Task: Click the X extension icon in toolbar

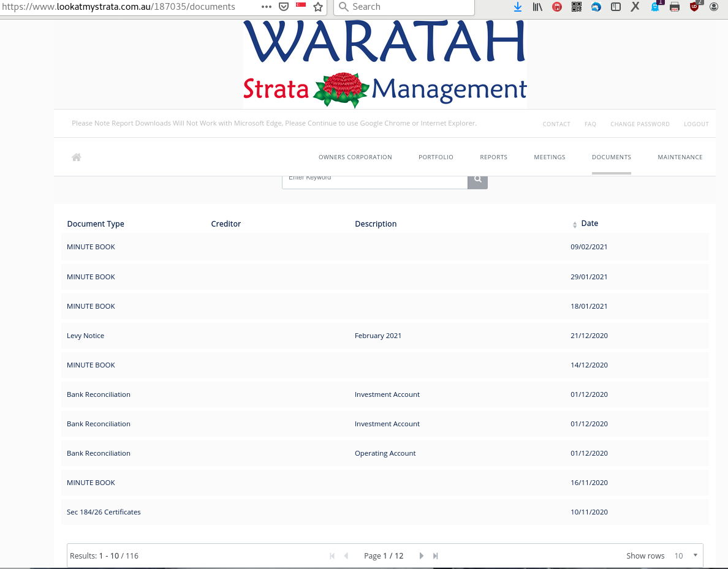Action: pos(635,7)
